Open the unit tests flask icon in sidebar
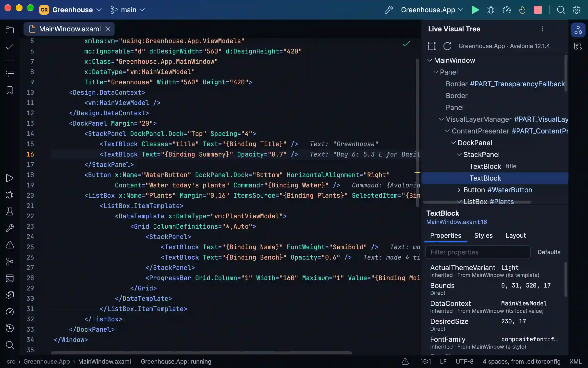 click(10, 211)
